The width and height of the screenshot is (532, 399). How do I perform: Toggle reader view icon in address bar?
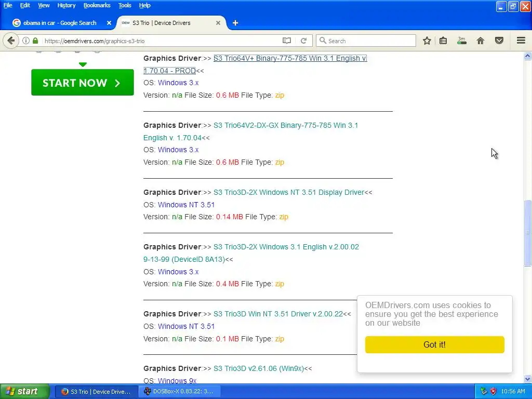tap(287, 41)
